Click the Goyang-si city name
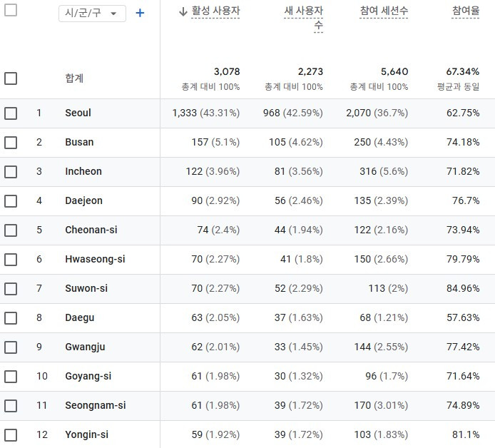495x448 pixels. point(88,376)
